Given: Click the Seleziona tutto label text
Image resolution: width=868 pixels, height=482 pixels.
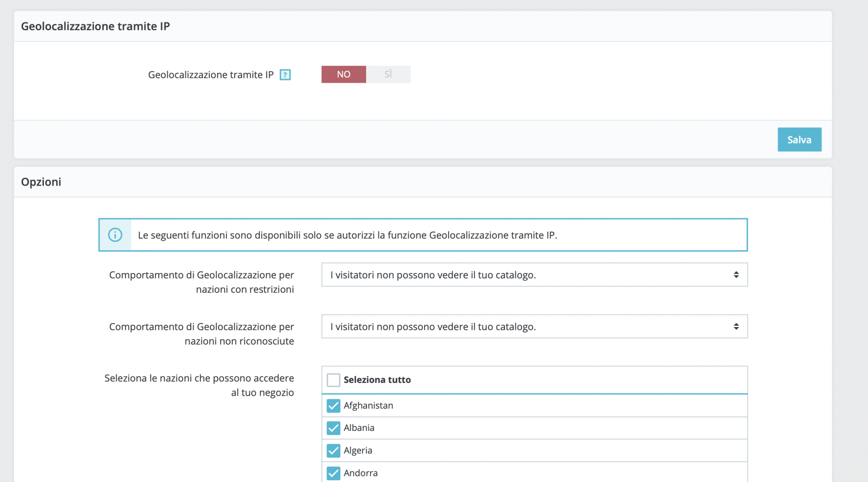Looking at the screenshot, I should coord(377,380).
